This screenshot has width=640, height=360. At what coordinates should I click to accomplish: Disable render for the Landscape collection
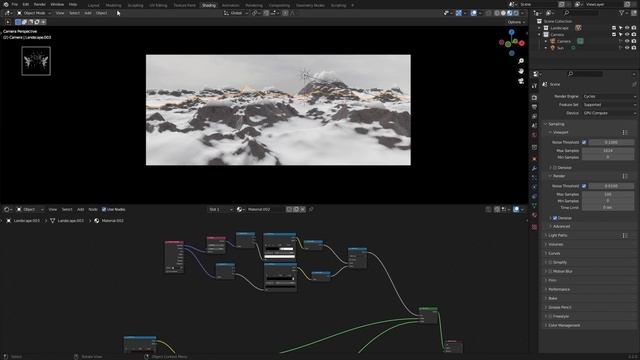(634, 28)
